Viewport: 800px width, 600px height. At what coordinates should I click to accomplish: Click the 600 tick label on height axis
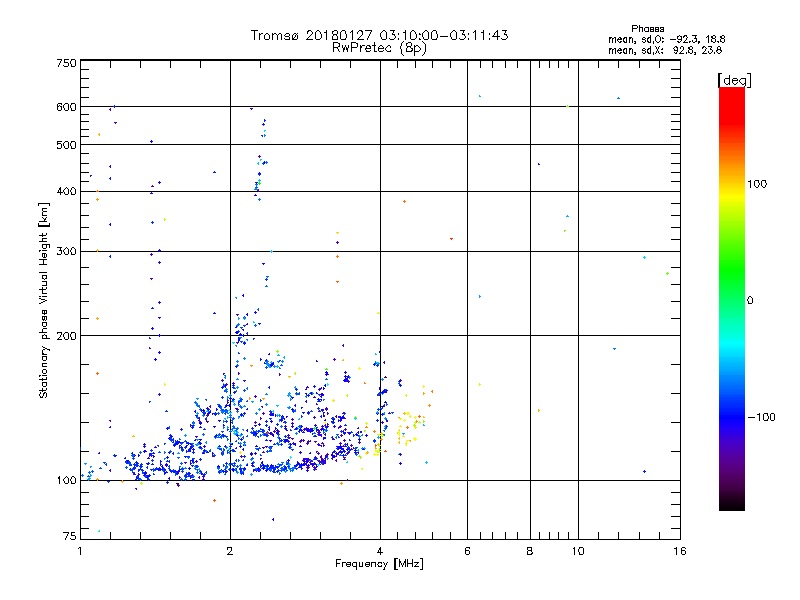tap(66, 107)
